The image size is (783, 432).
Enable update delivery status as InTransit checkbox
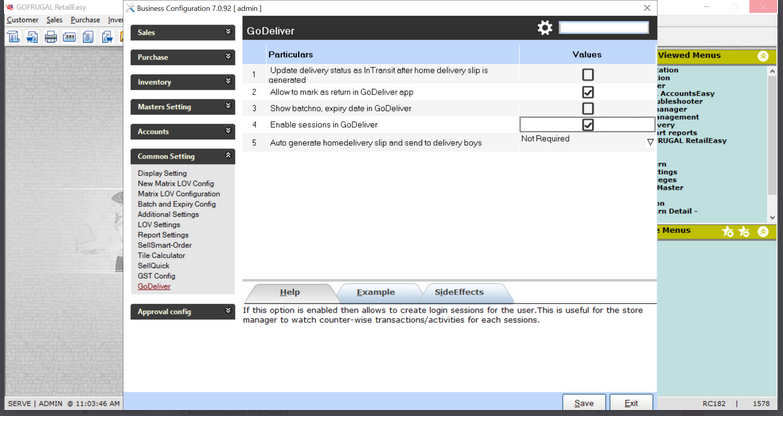[x=588, y=75]
